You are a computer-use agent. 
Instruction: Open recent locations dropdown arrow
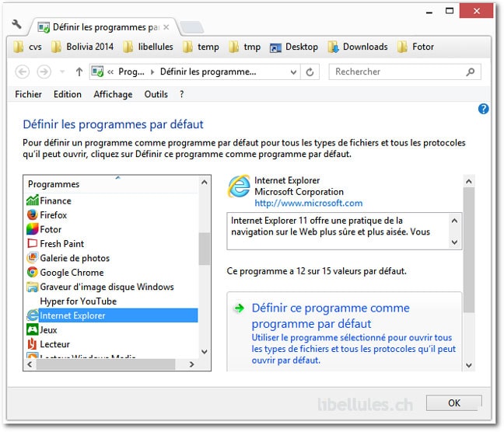(62, 71)
